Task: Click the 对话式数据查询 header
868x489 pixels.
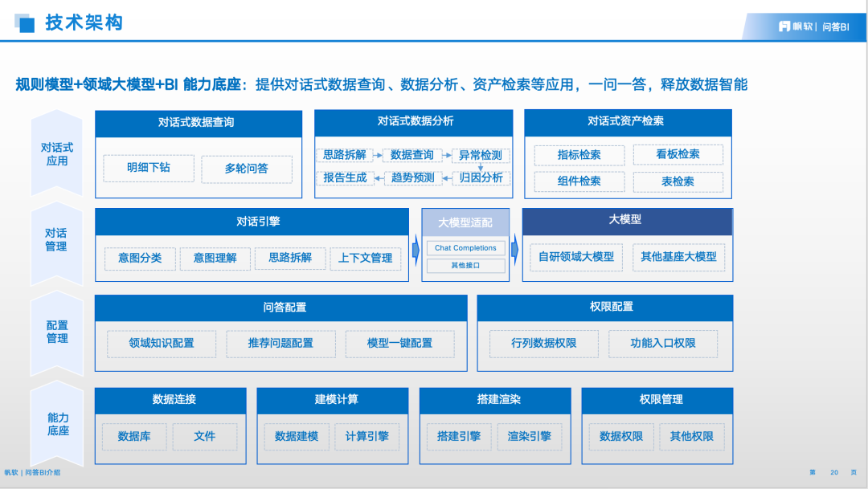Action: pos(199,124)
